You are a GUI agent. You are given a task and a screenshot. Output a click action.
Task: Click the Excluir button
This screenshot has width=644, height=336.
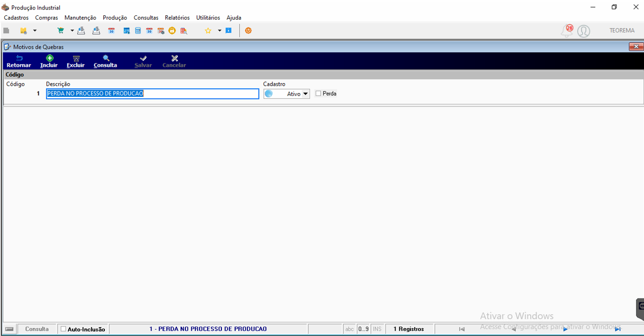pos(76,61)
